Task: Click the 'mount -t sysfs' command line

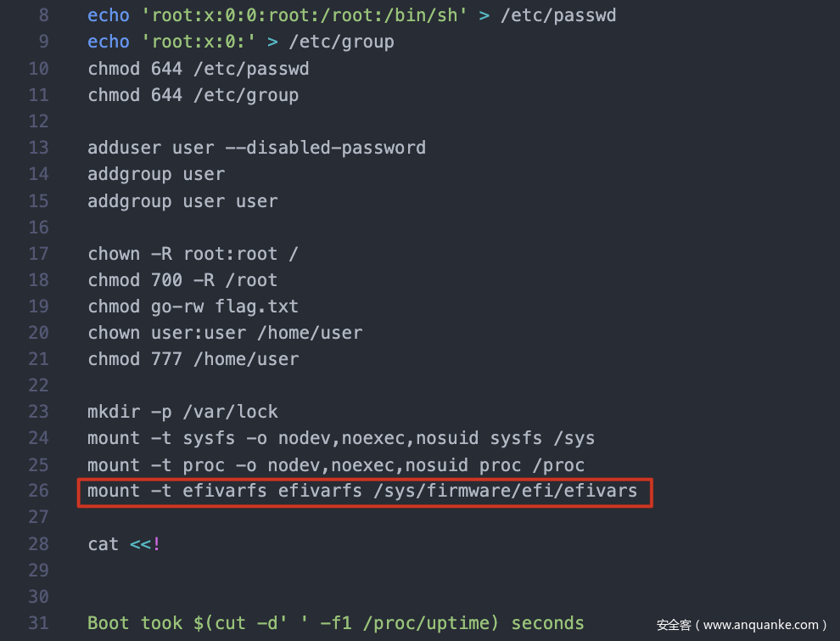Action: [x=340, y=438]
